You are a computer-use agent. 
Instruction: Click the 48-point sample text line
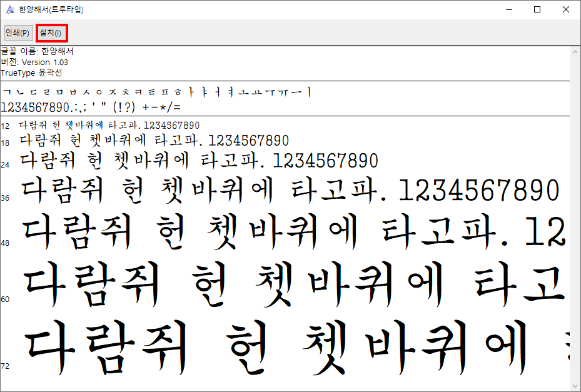click(x=294, y=232)
